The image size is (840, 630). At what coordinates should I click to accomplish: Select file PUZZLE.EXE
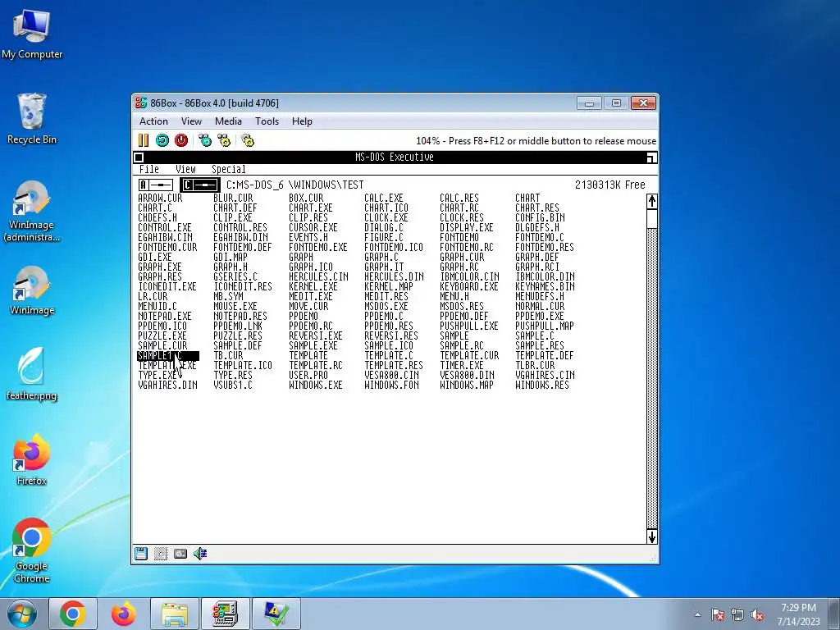click(x=162, y=336)
